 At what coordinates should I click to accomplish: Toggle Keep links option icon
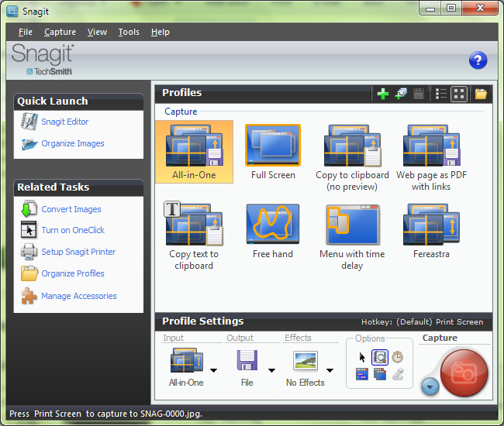click(362, 374)
